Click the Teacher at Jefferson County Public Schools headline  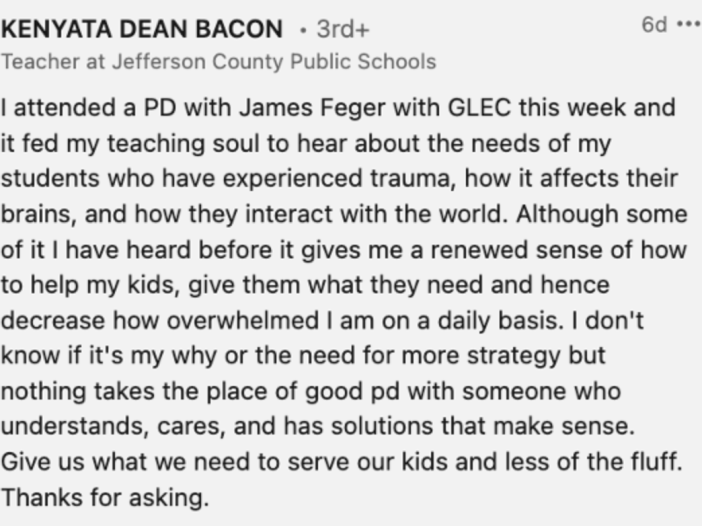tap(218, 61)
